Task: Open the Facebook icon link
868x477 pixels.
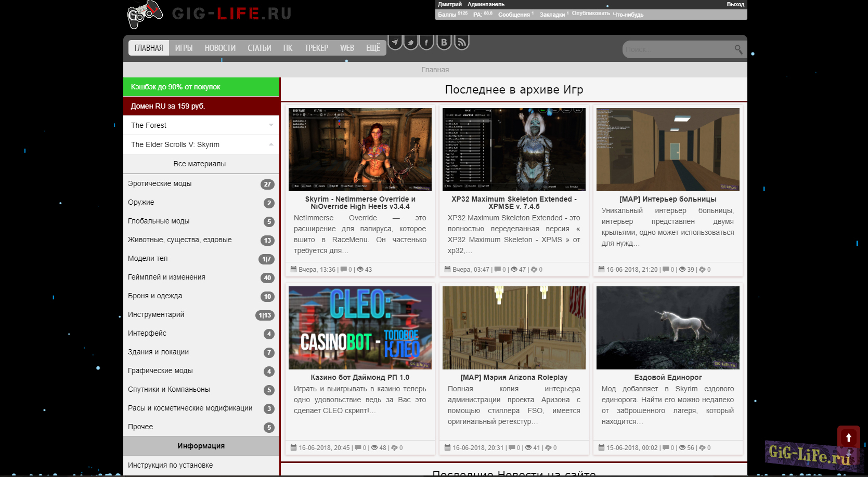Action: coord(426,42)
